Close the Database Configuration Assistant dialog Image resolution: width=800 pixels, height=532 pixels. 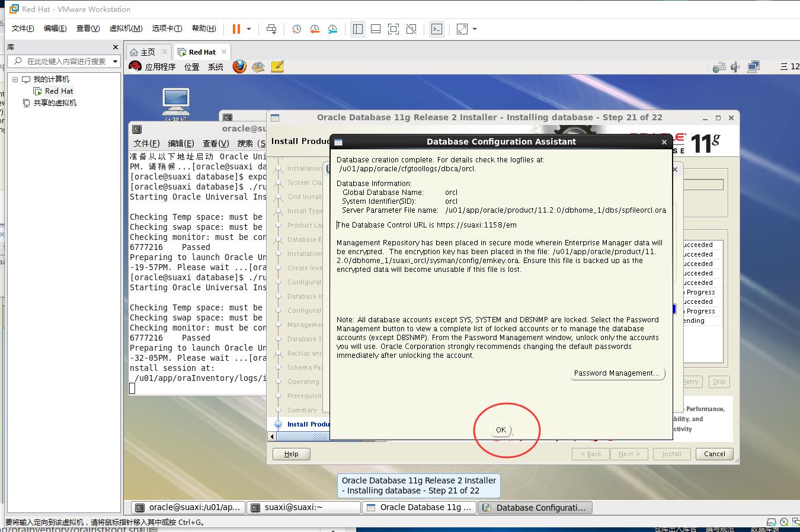click(664, 142)
